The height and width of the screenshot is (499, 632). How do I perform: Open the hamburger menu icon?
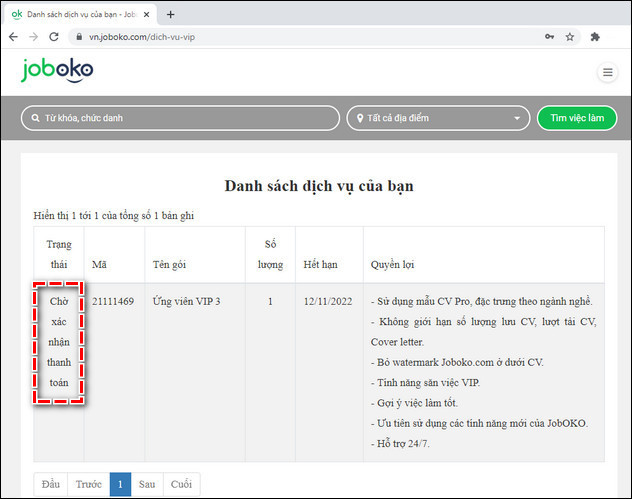(607, 72)
